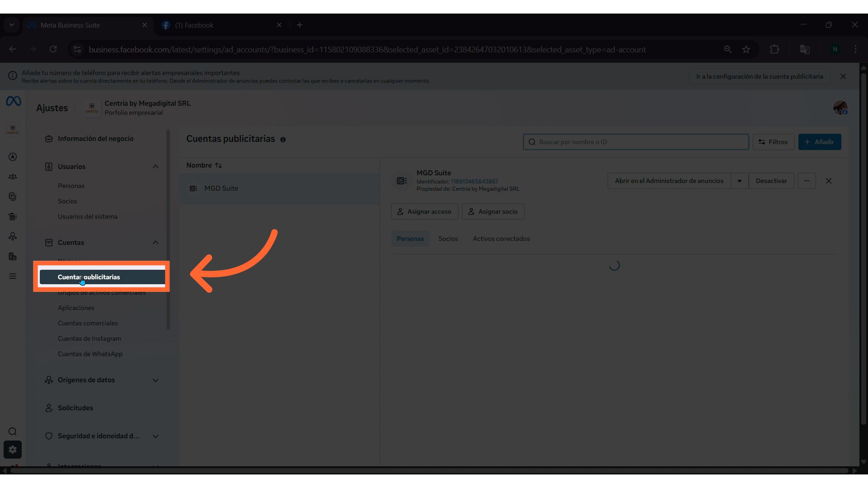This screenshot has width=868, height=488.
Task: Close the MGD Suite details panel
Action: [829, 181]
